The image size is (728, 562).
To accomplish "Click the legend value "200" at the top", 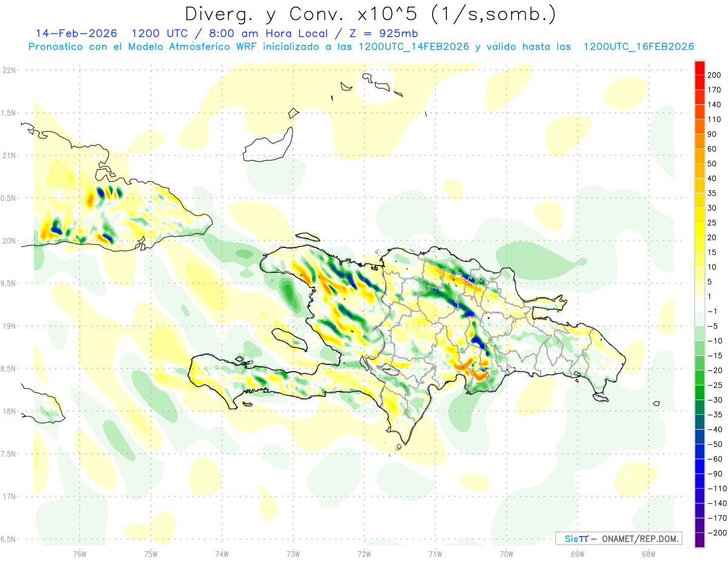I will click(715, 75).
